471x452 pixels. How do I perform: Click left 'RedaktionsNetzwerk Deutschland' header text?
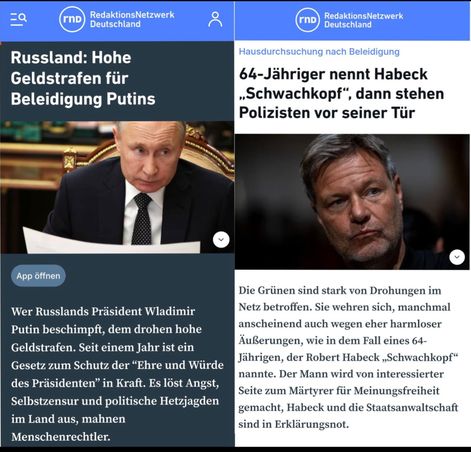pos(132,19)
